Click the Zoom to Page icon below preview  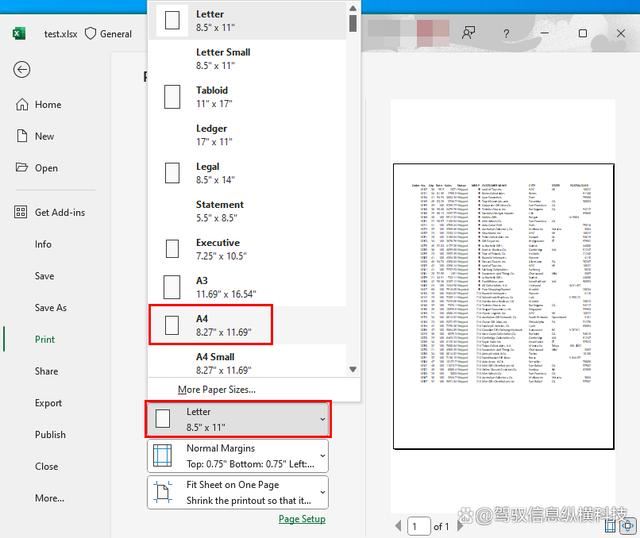click(x=627, y=526)
